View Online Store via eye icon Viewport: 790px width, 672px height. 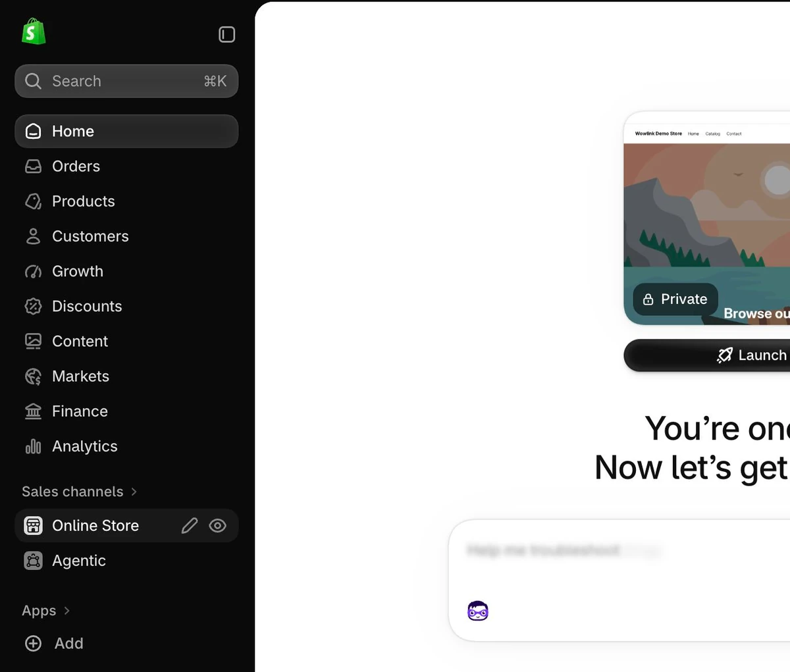(x=217, y=525)
